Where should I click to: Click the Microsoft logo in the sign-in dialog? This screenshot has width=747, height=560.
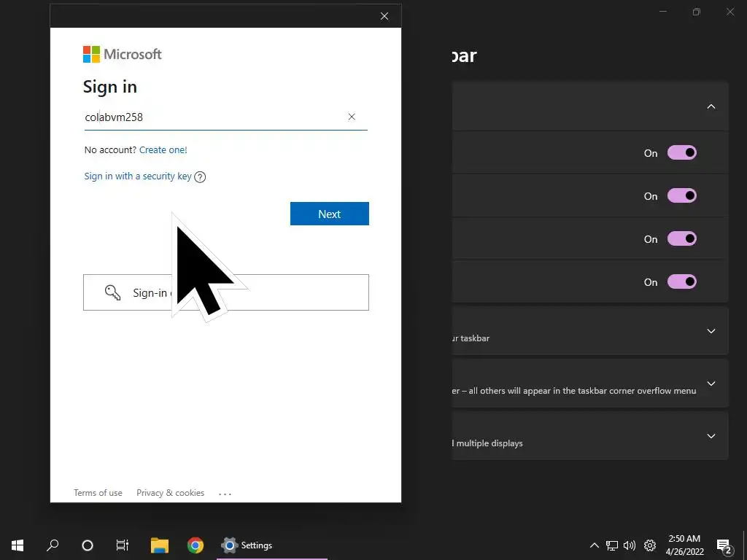tap(123, 54)
